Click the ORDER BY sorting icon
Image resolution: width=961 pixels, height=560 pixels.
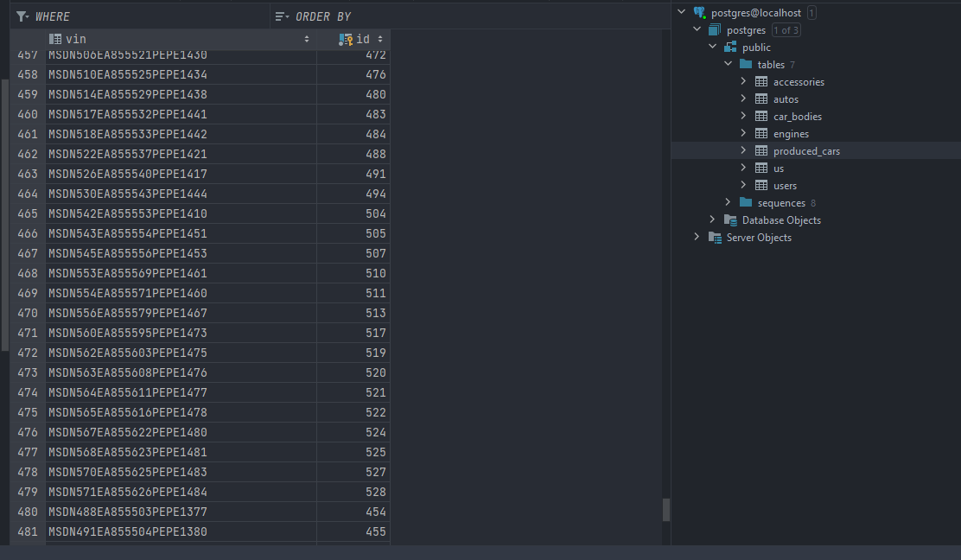281,16
